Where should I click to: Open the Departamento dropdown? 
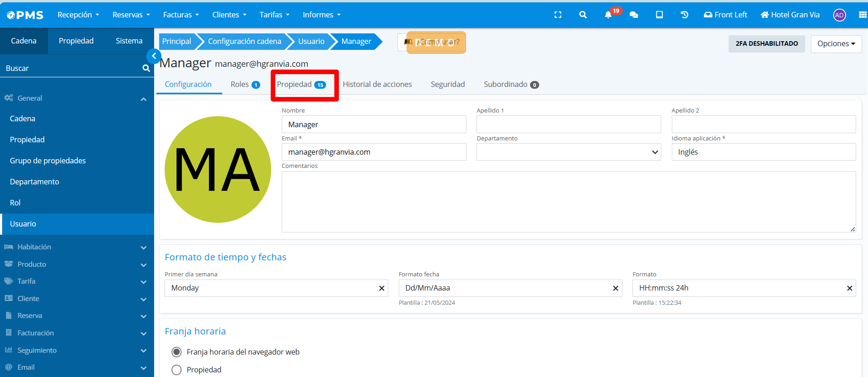[x=568, y=152]
